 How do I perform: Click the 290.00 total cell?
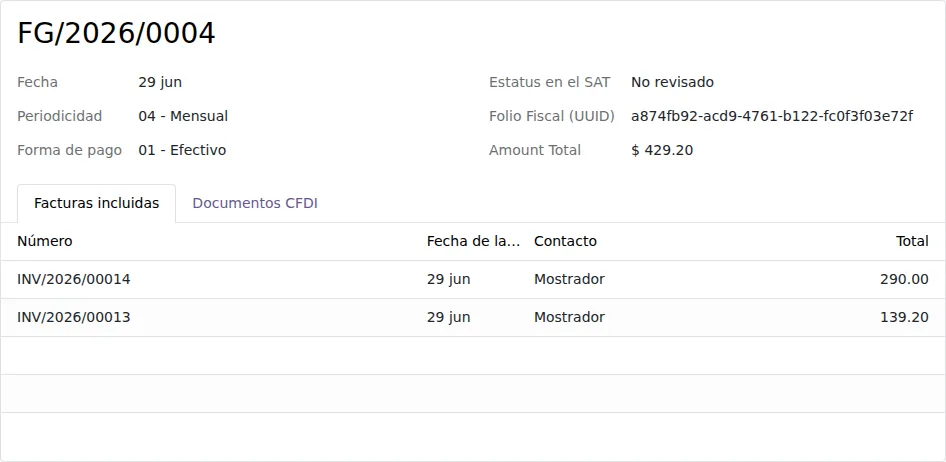pos(904,279)
